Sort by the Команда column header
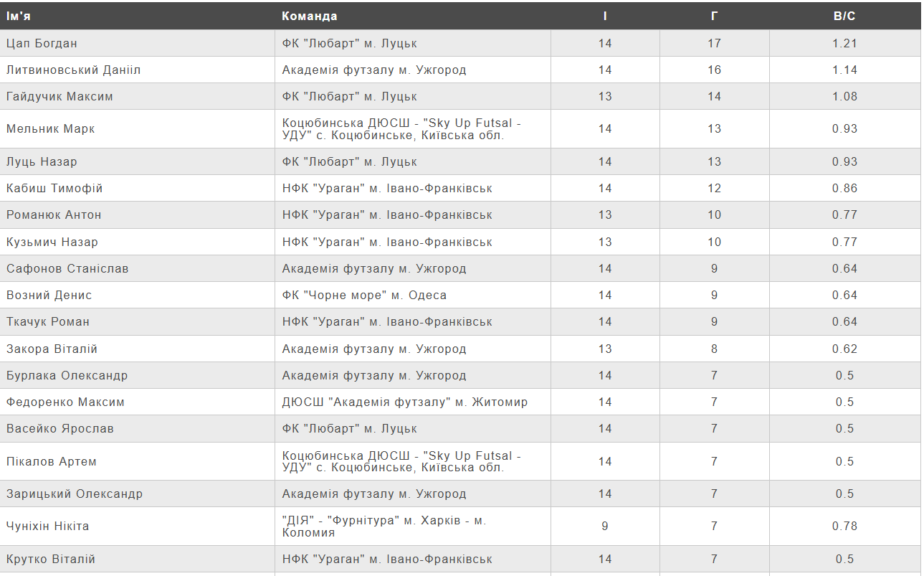The height and width of the screenshot is (576, 924). [x=309, y=16]
